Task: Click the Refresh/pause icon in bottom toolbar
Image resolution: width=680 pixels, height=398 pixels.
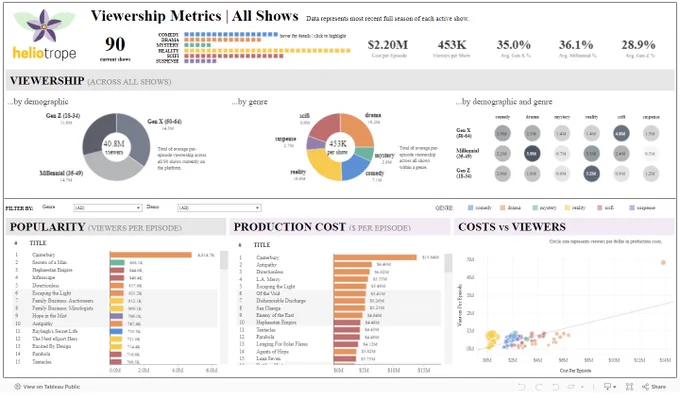Action: pos(571,387)
